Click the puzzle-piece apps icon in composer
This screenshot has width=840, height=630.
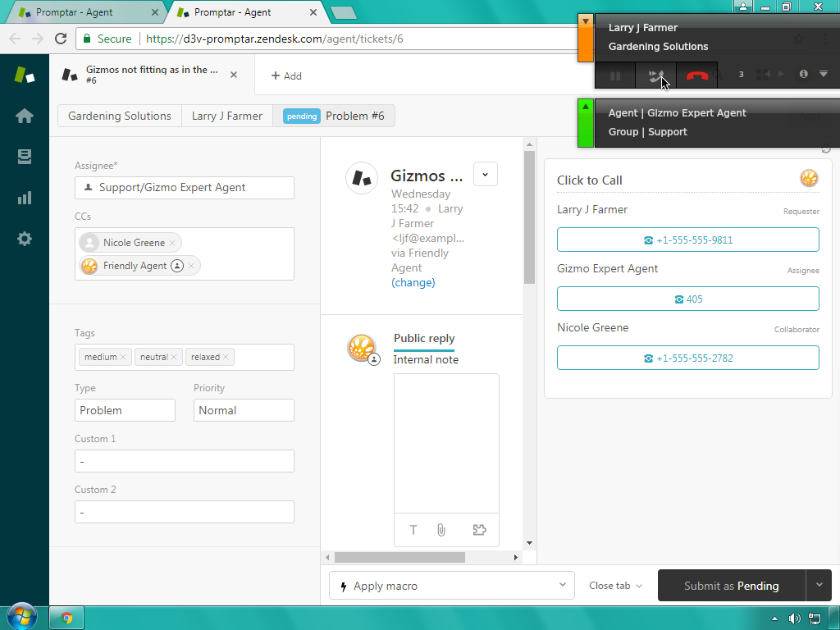pyautogui.click(x=479, y=530)
